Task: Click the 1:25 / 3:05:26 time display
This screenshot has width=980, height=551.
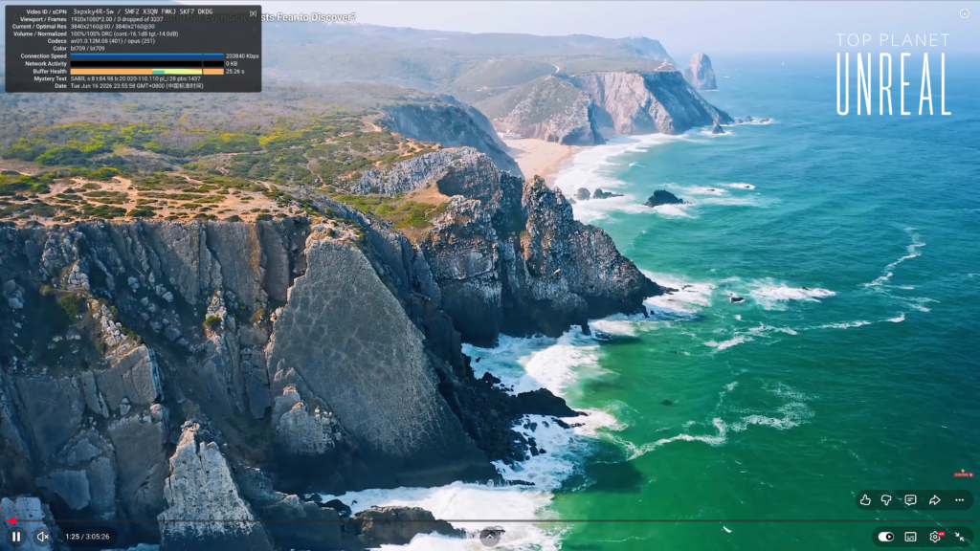Action: [87, 537]
